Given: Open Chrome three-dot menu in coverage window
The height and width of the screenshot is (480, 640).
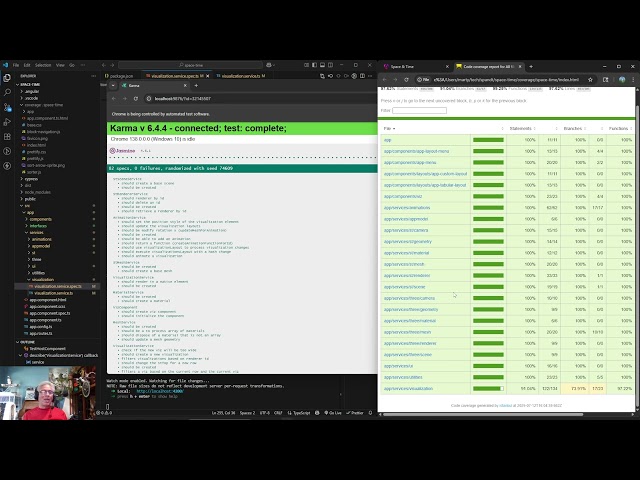Looking at the screenshot, I should [x=633, y=80].
